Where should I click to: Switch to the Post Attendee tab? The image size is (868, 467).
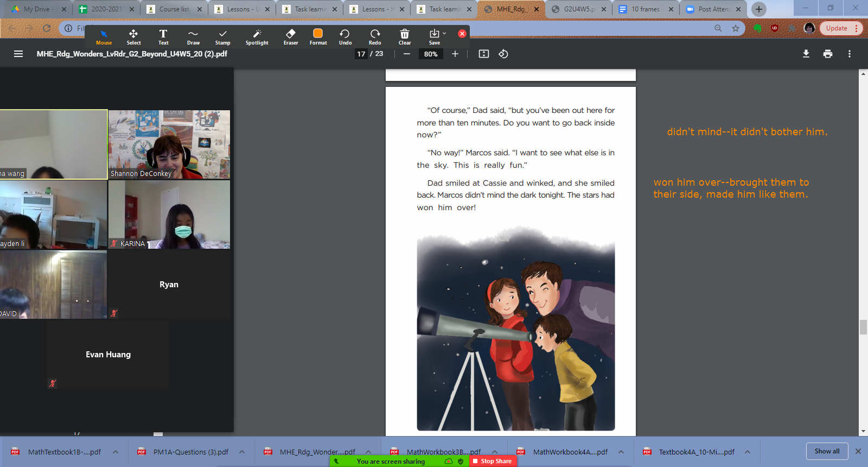click(x=713, y=9)
